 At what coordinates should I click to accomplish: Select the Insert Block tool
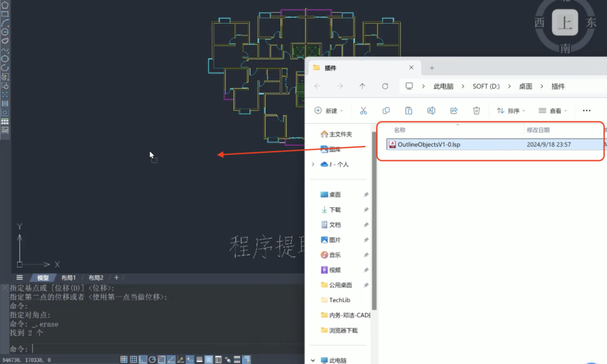(5, 76)
